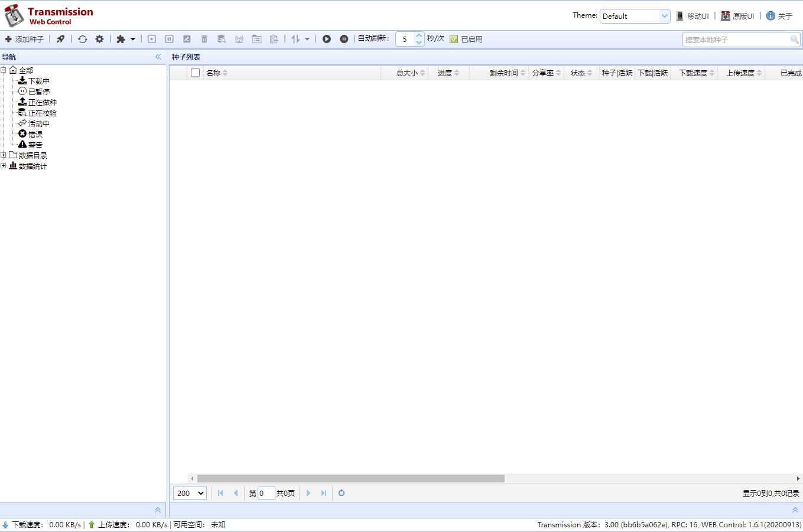Switch to 移动UI mobile interface
The height and width of the screenshot is (532, 803).
[x=693, y=16]
